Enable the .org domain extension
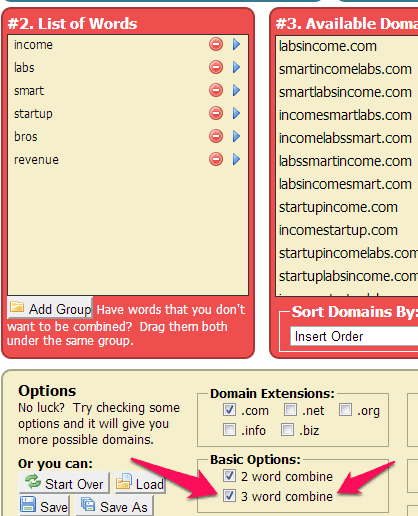This screenshot has height=516, width=418. click(345, 410)
